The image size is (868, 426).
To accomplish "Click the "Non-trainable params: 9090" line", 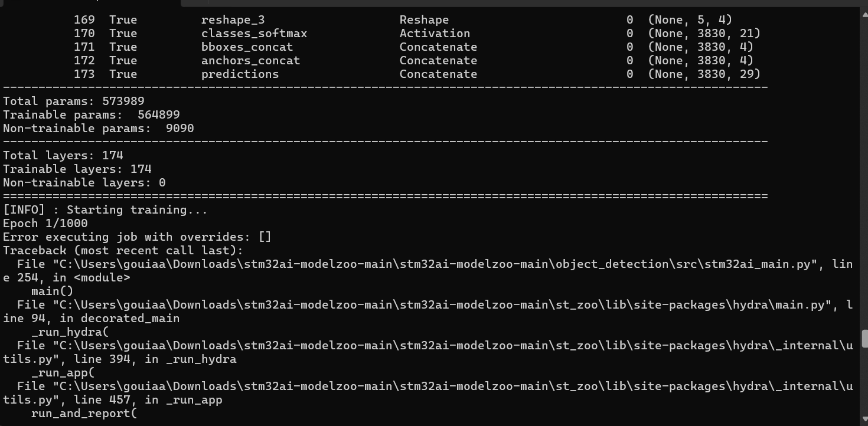I will [99, 129].
